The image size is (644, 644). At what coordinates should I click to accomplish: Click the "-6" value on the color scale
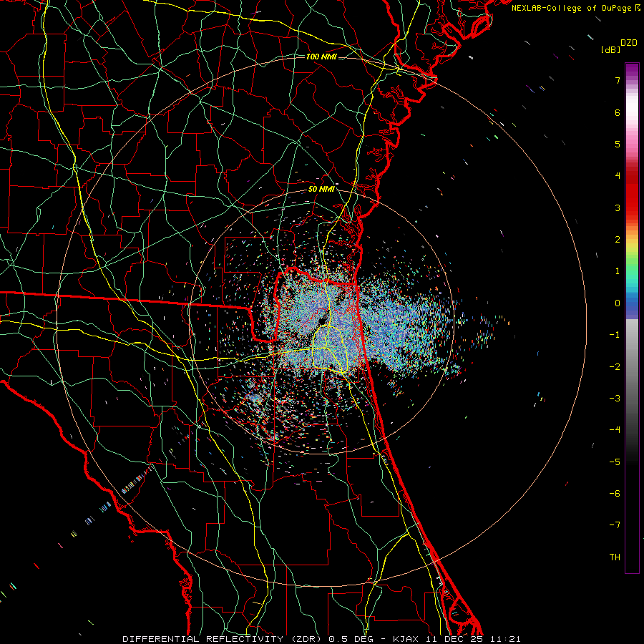point(615,494)
